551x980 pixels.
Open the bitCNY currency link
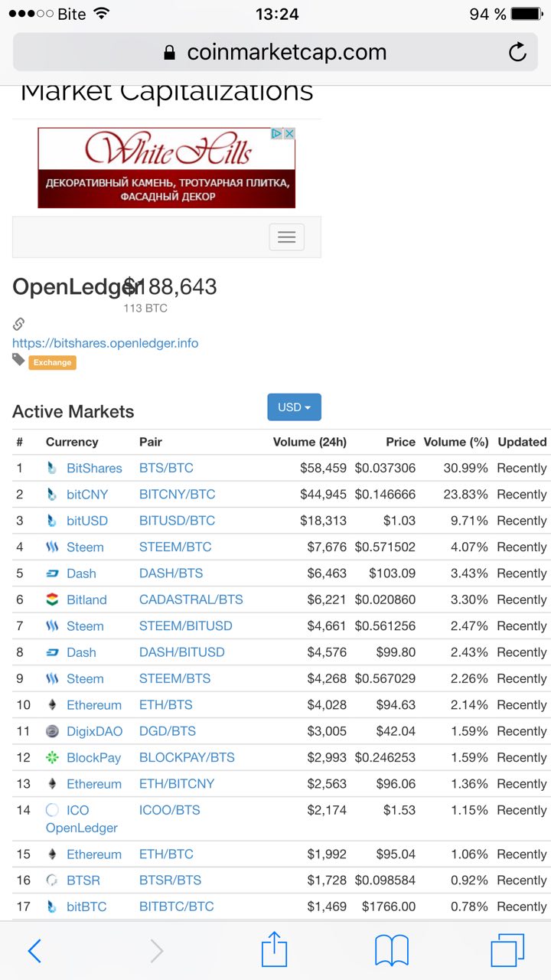[87, 495]
